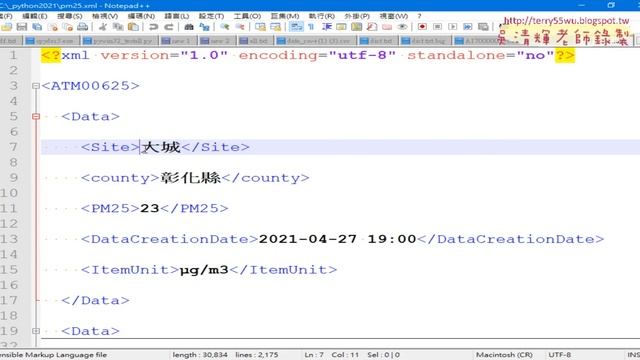Image resolution: width=640 pixels, height=360 pixels.
Task: Open the 執行(R) menu
Action: point(322,16)
